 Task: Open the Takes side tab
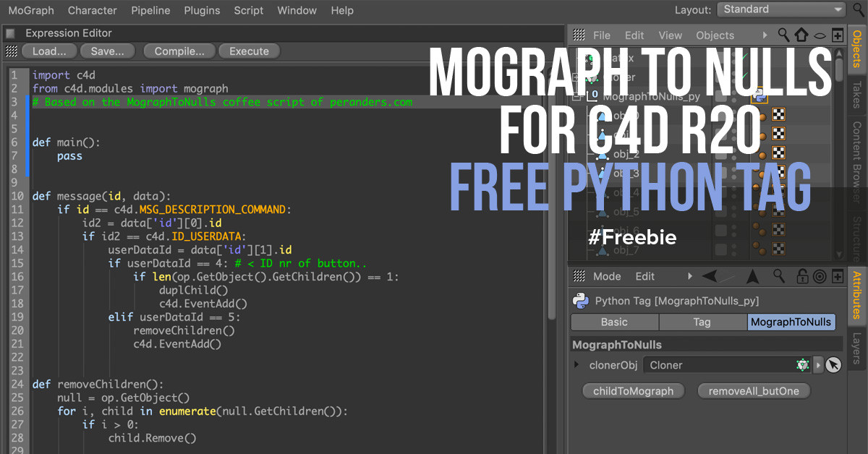click(x=857, y=93)
